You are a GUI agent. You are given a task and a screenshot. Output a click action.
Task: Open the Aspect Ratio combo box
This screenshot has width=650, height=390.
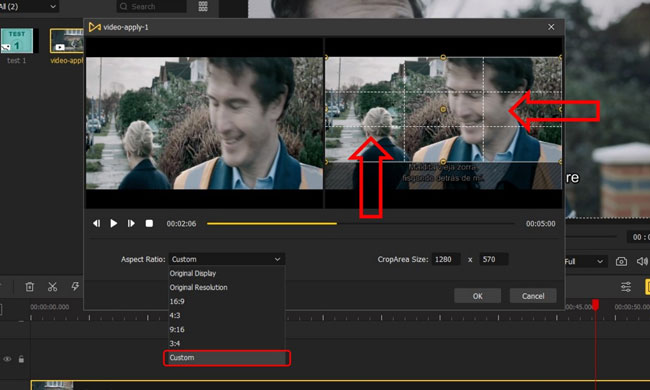point(227,259)
